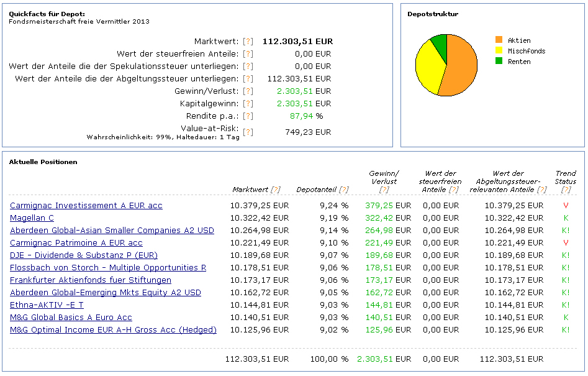Image resolution: width=588 pixels, height=376 pixels.
Task: Show help for Kapitalgewinn row
Action: pos(248,104)
